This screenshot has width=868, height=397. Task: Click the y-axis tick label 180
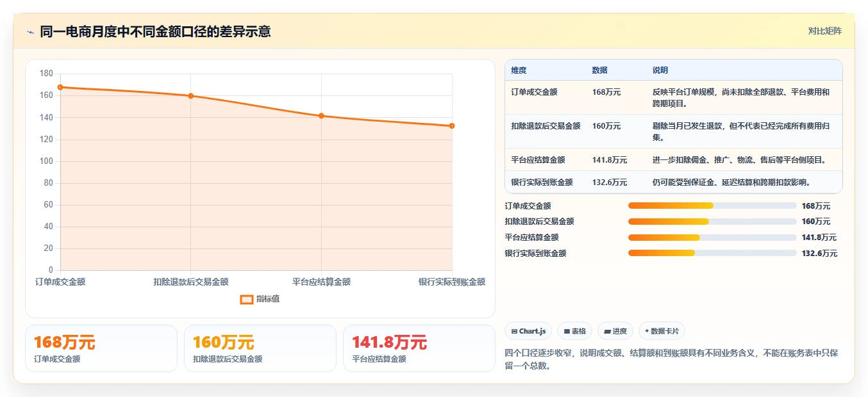tap(46, 74)
